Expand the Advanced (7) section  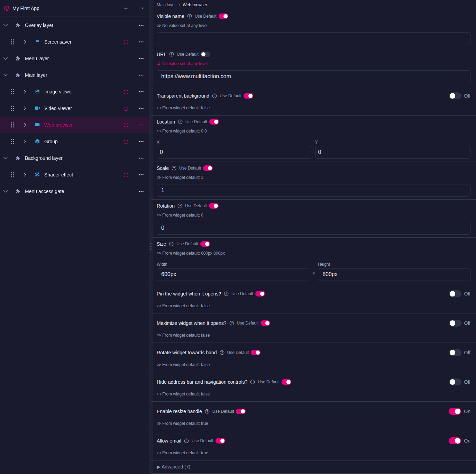[173, 467]
